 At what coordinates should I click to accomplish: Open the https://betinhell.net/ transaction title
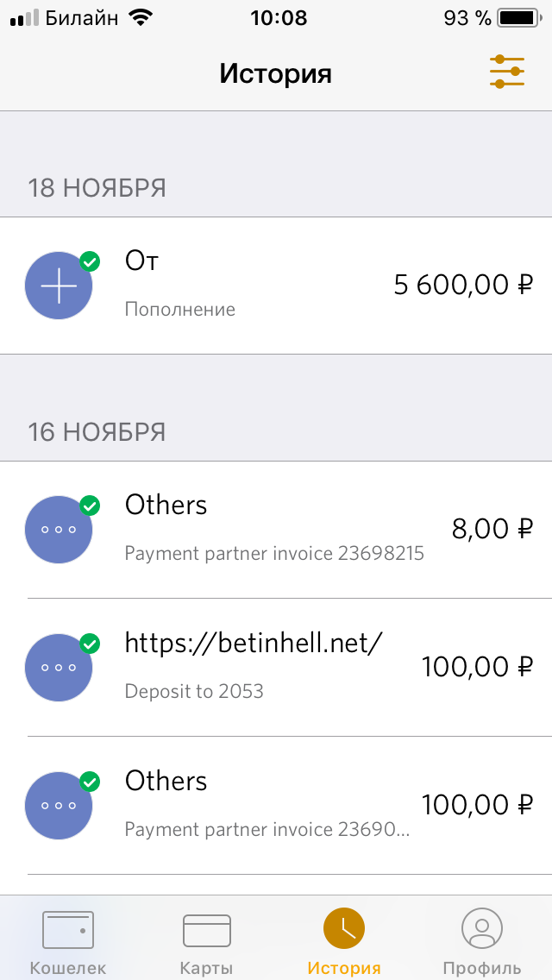point(254,643)
